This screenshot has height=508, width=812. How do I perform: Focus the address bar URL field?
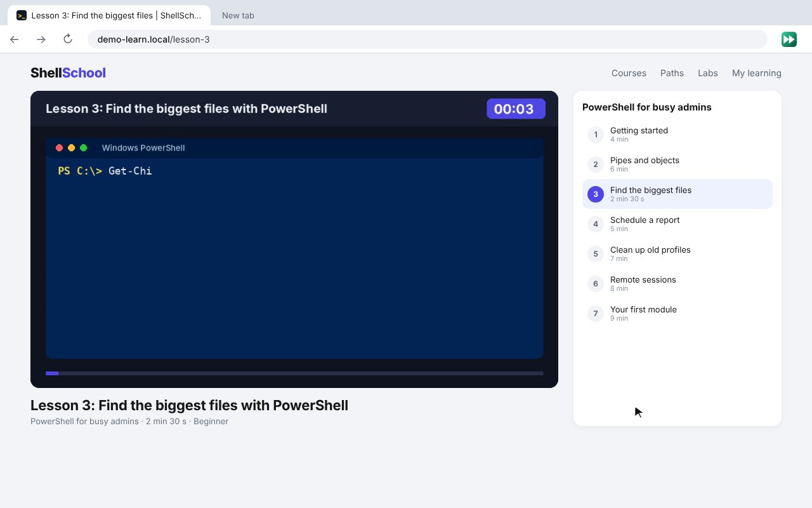[x=427, y=39]
